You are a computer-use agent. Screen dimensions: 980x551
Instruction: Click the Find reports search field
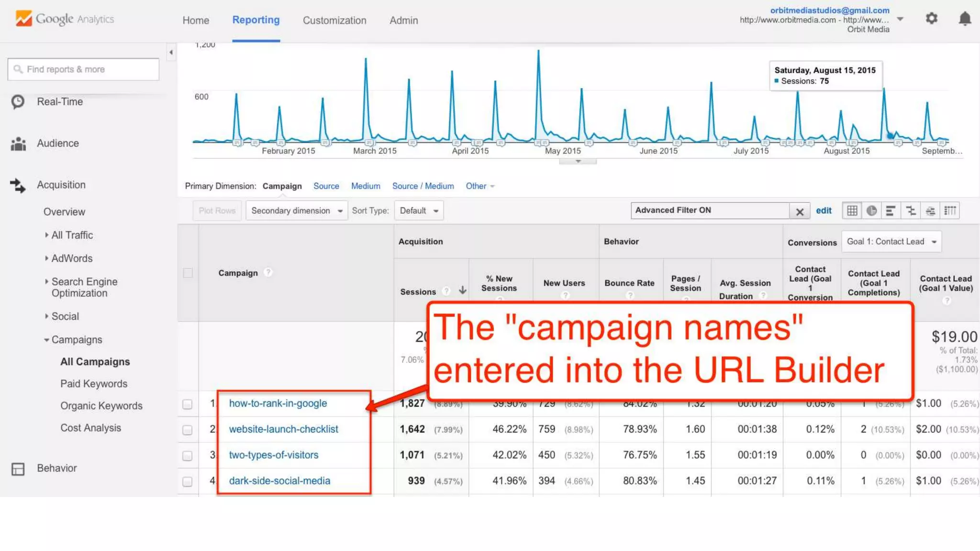pos(84,69)
